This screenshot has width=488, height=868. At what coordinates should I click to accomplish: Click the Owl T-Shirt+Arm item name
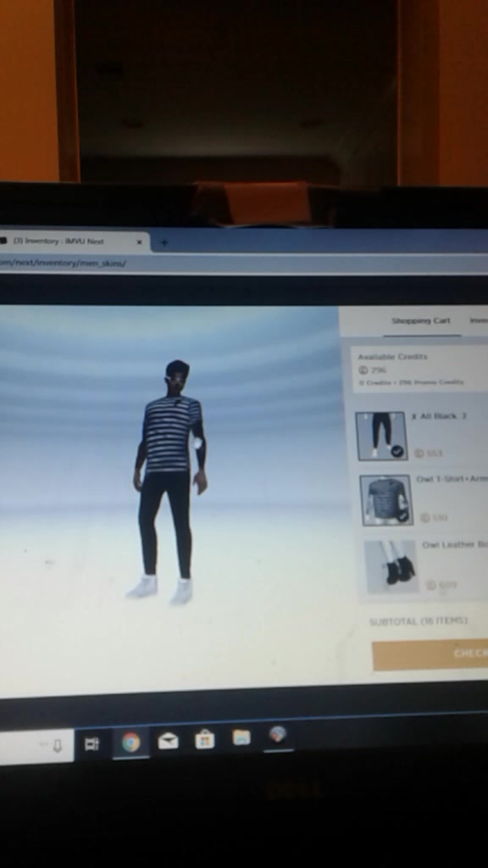click(x=452, y=479)
